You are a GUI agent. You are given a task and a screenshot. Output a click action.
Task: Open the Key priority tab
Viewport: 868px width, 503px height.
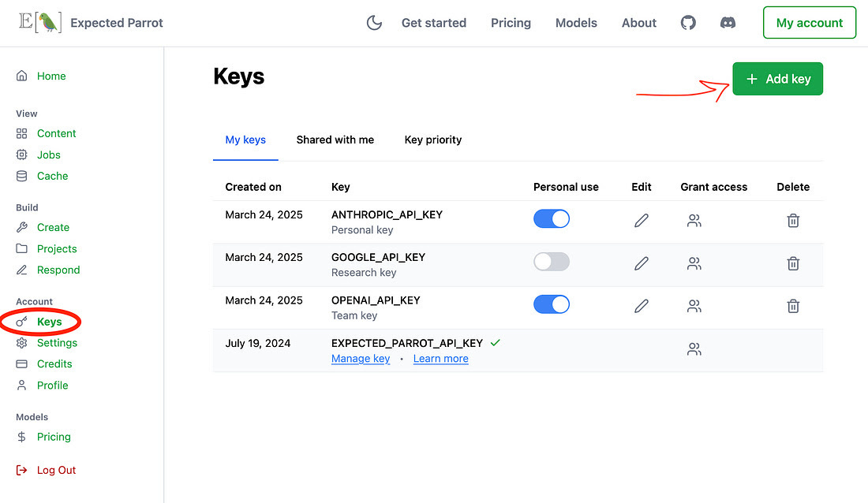[433, 140]
